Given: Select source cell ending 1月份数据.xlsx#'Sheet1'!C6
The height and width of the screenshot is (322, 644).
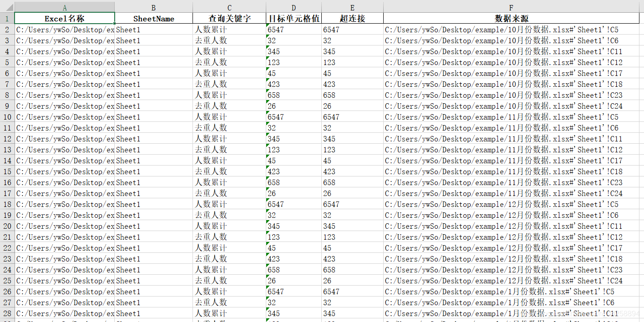Looking at the screenshot, I should (x=511, y=302).
